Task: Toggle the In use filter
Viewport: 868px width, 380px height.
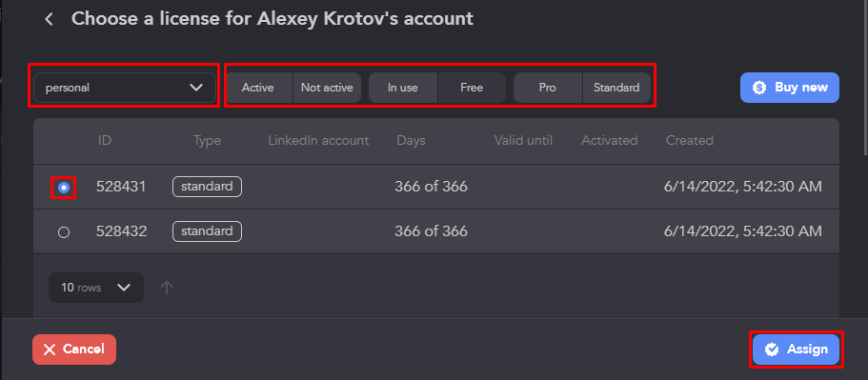Action: coord(403,88)
